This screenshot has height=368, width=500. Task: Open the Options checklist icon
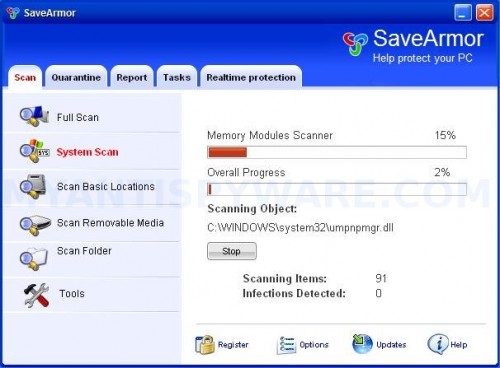286,345
